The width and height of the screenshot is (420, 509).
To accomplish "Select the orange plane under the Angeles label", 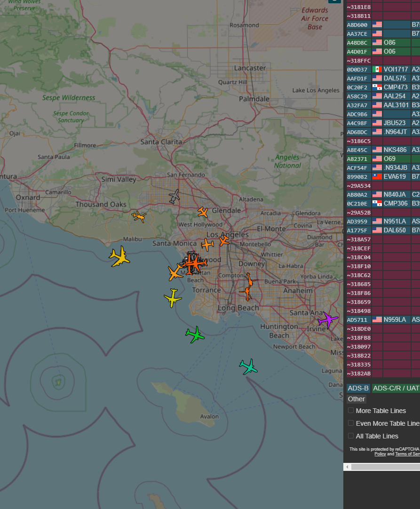I will pos(224,240).
